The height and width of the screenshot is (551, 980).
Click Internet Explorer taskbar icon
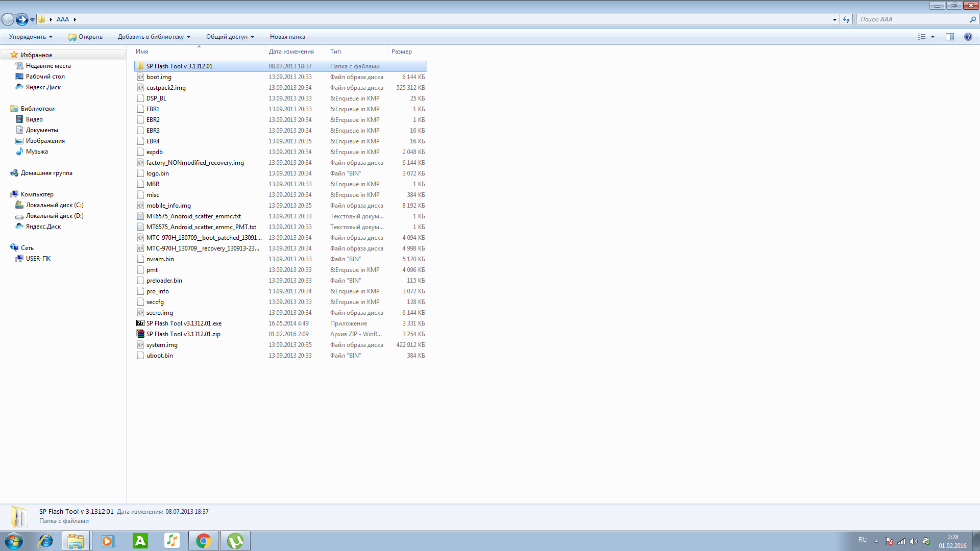[x=46, y=541]
